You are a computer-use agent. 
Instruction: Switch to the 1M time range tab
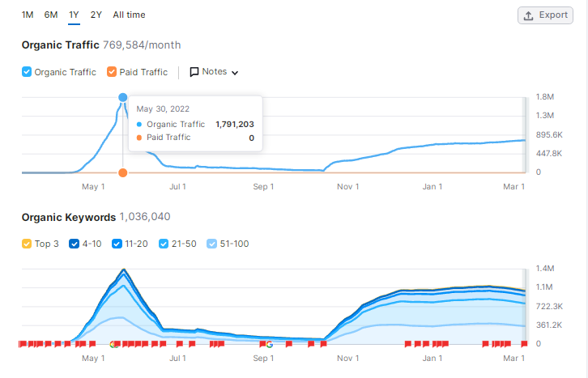[28, 15]
